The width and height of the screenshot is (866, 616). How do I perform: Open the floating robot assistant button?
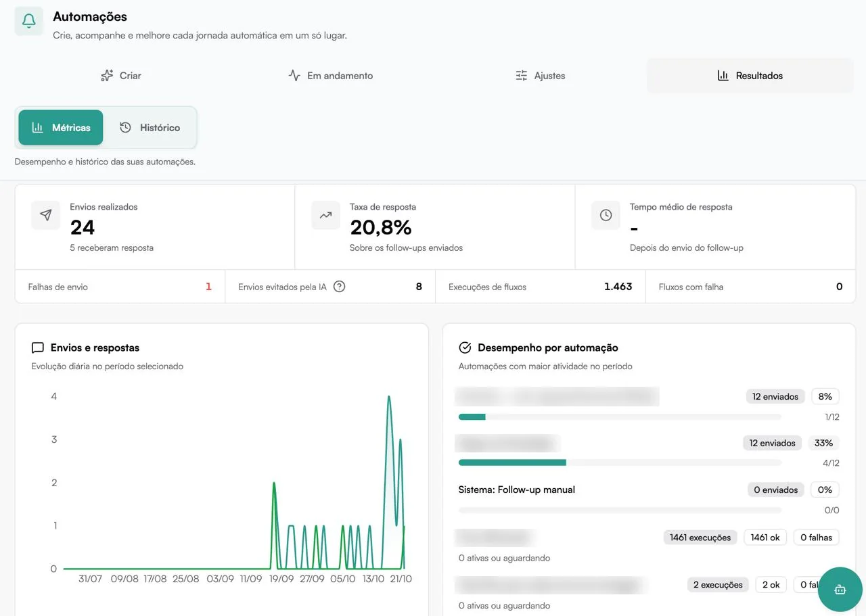(840, 590)
